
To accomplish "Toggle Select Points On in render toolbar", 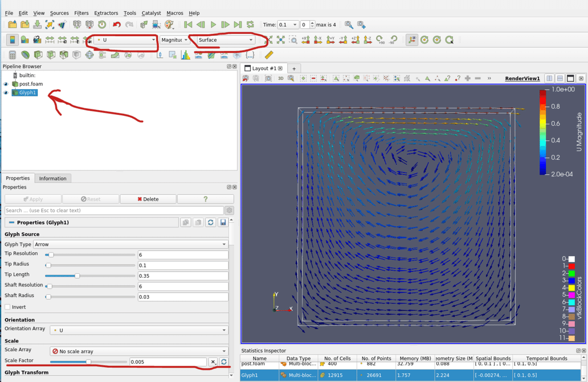I will point(346,78).
